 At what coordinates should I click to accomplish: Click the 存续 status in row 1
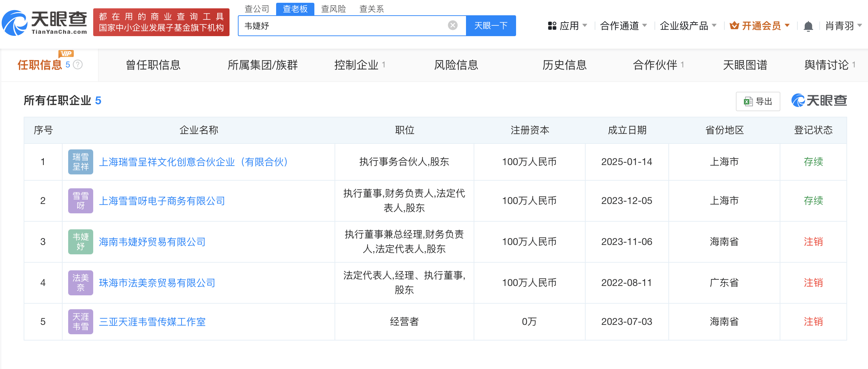[813, 162]
